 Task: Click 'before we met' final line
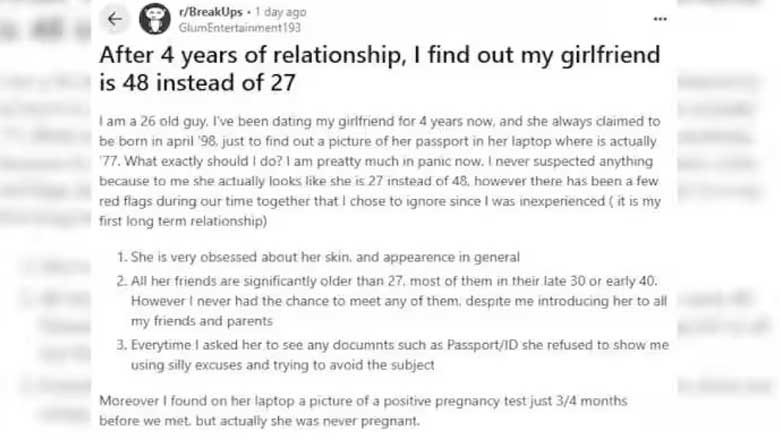[x=259, y=421]
